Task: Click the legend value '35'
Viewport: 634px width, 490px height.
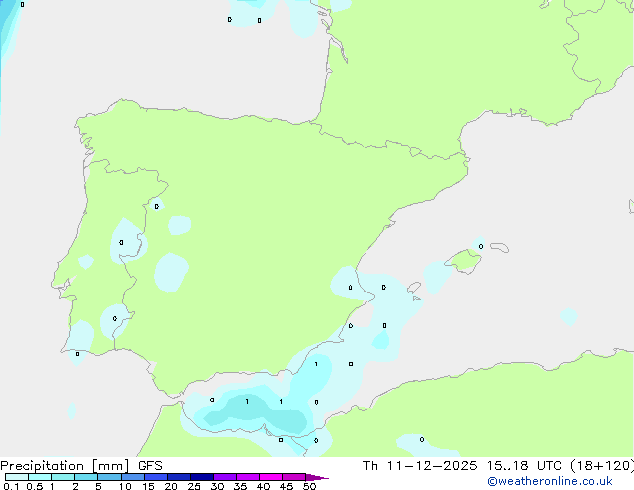Action: pyautogui.click(x=240, y=486)
